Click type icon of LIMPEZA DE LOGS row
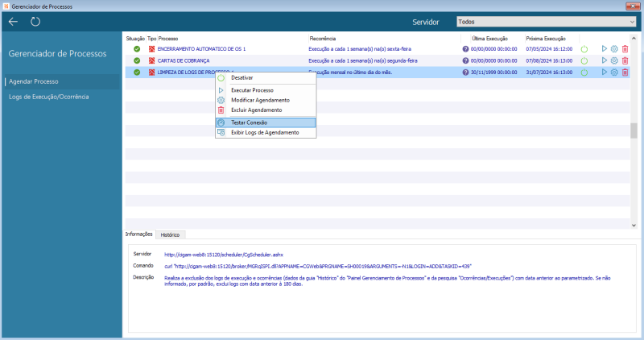The width and height of the screenshot is (644, 340). click(151, 73)
